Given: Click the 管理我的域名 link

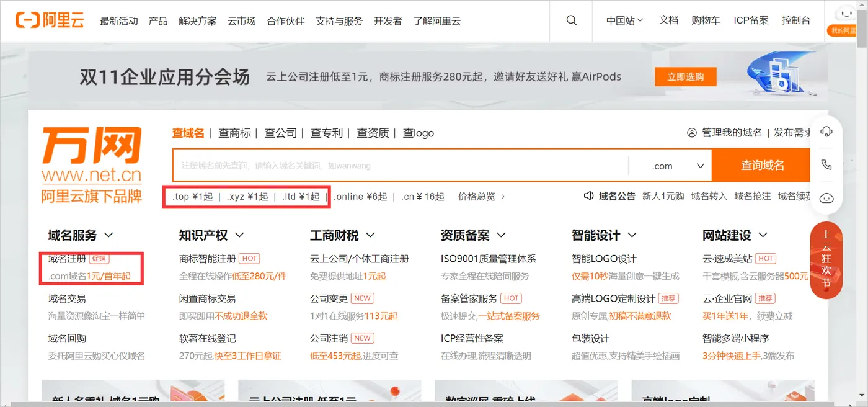Looking at the screenshot, I should [732, 133].
